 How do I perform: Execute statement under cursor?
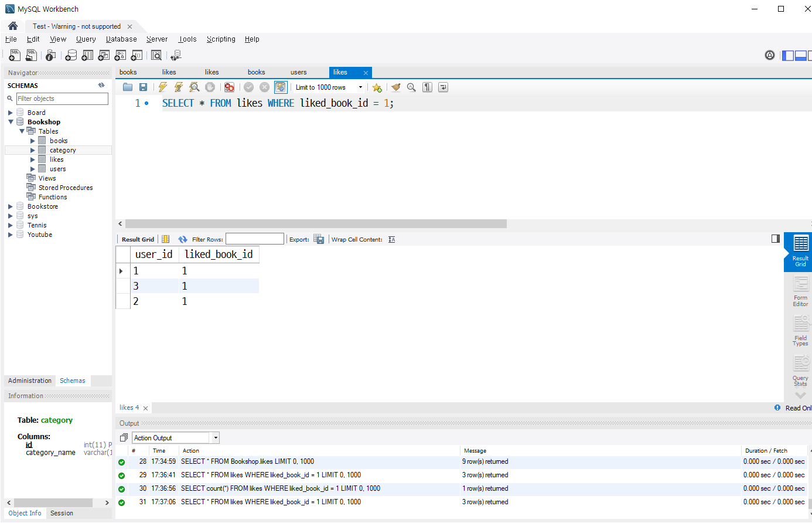[179, 87]
